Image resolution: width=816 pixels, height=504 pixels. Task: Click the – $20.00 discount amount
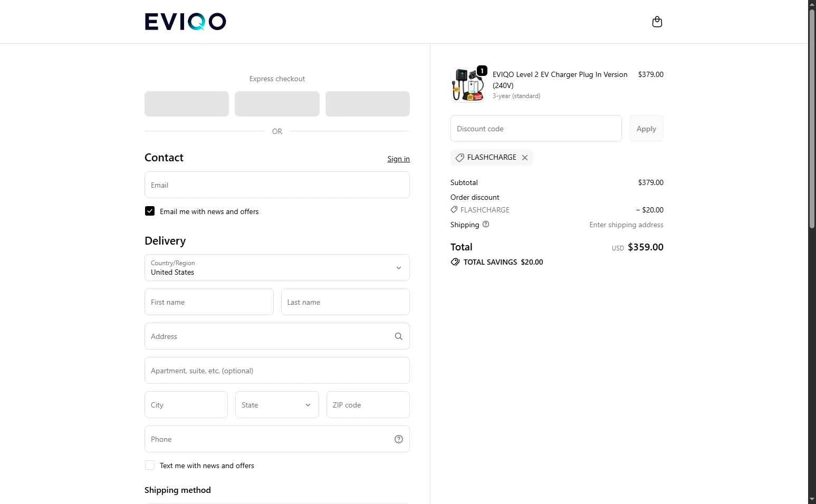pyautogui.click(x=649, y=210)
